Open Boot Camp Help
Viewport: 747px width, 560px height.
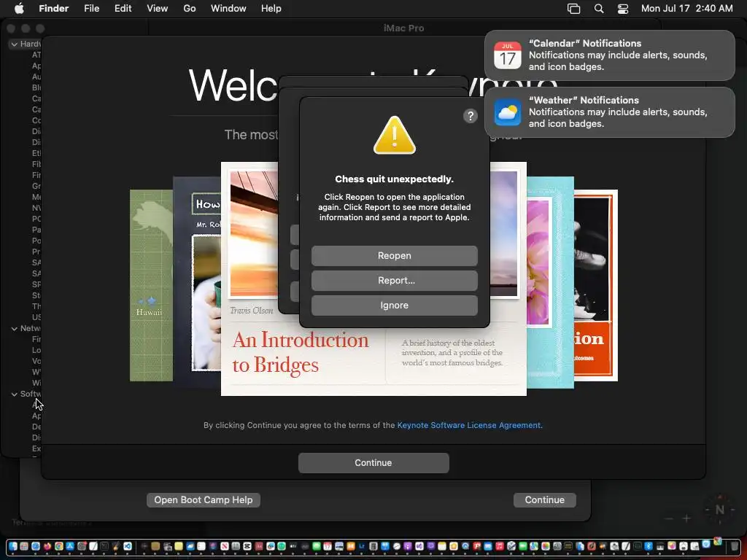(204, 499)
